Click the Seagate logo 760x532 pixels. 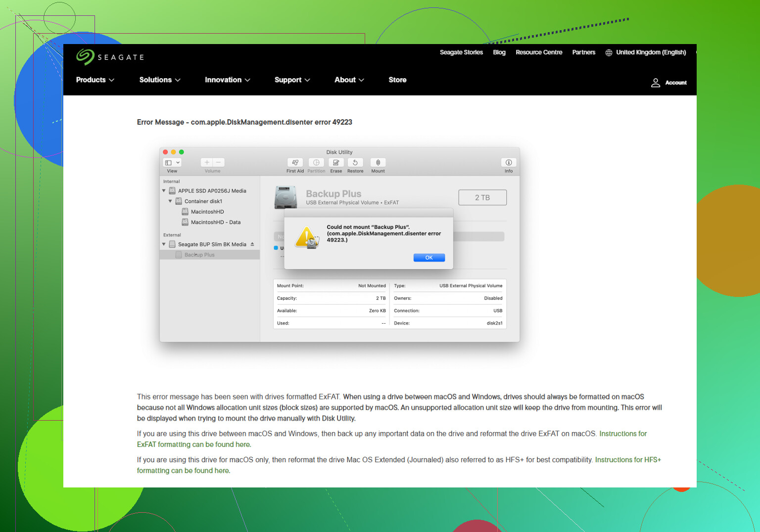(110, 57)
